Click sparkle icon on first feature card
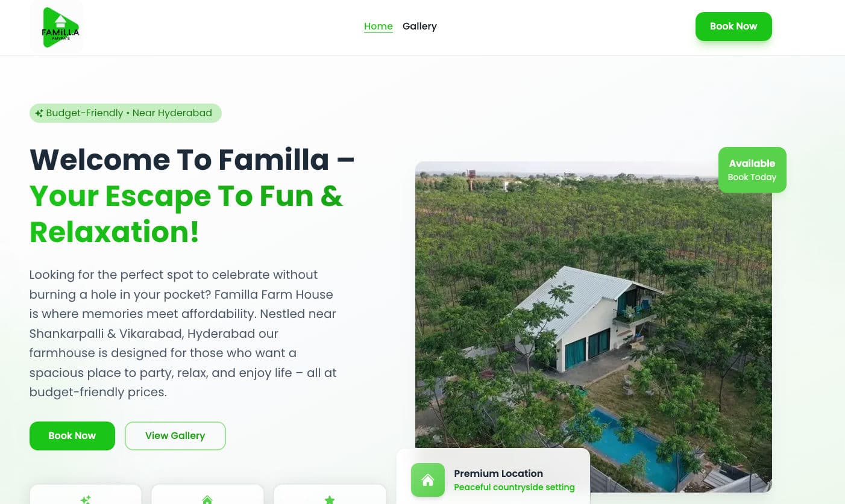 (86, 500)
